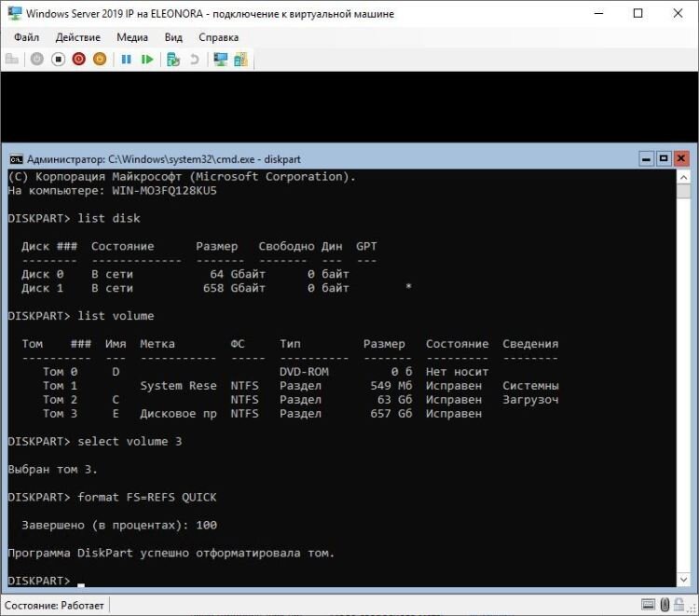Screen dimensions: 699x616
Task: Minimize the VM connection window
Action: (x=598, y=13)
